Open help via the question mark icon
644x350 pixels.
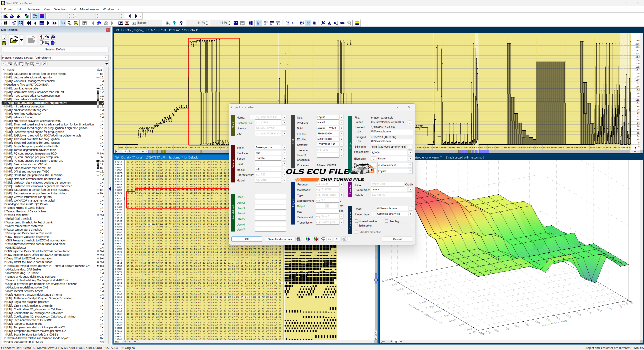pyautogui.click(x=174, y=23)
